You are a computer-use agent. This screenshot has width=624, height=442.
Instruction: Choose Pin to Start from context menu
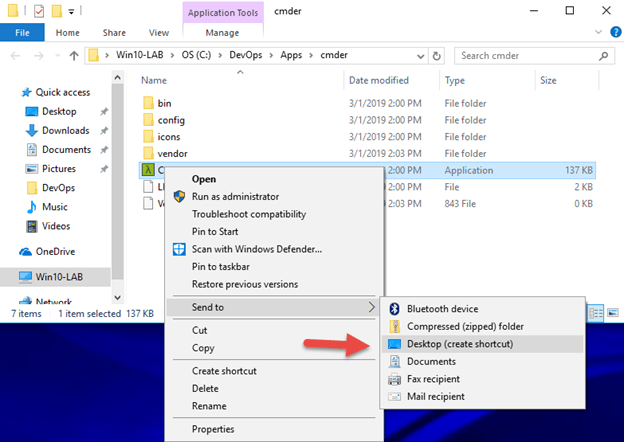click(215, 232)
